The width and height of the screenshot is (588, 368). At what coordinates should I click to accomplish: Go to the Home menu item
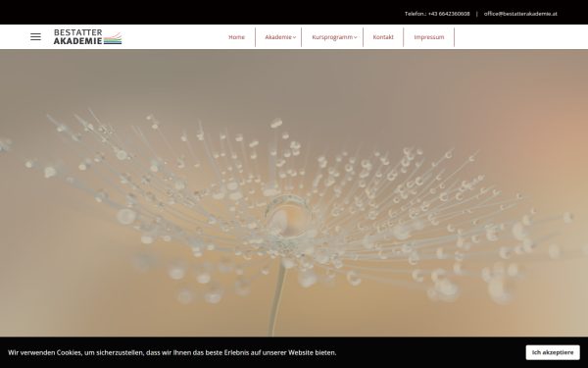236,37
